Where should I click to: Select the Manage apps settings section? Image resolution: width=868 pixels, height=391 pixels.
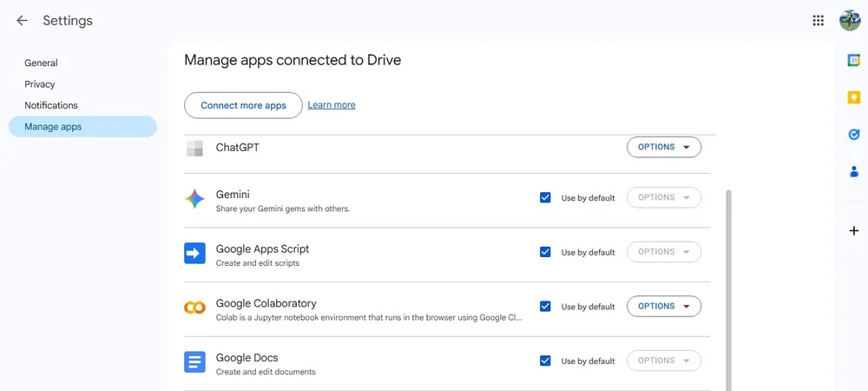(82, 126)
